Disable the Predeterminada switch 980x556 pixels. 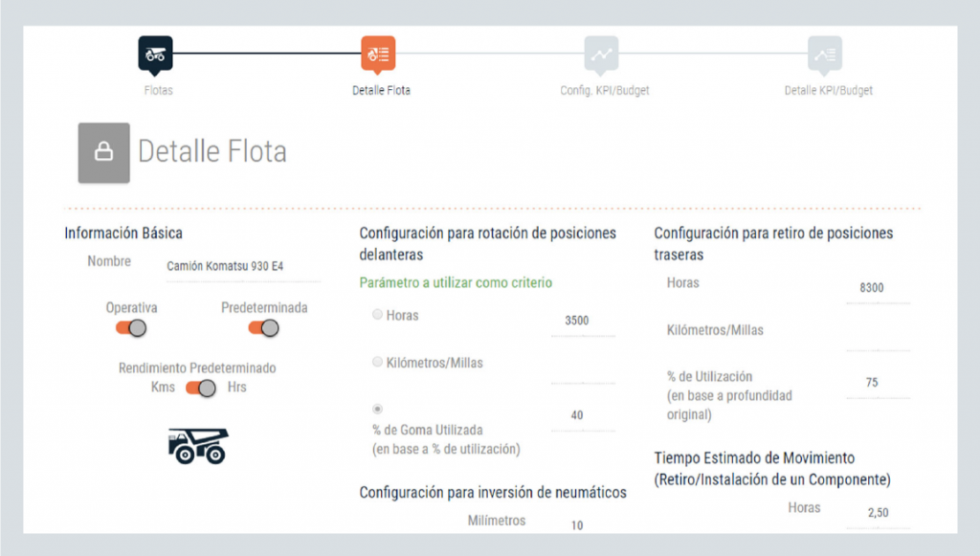click(263, 328)
